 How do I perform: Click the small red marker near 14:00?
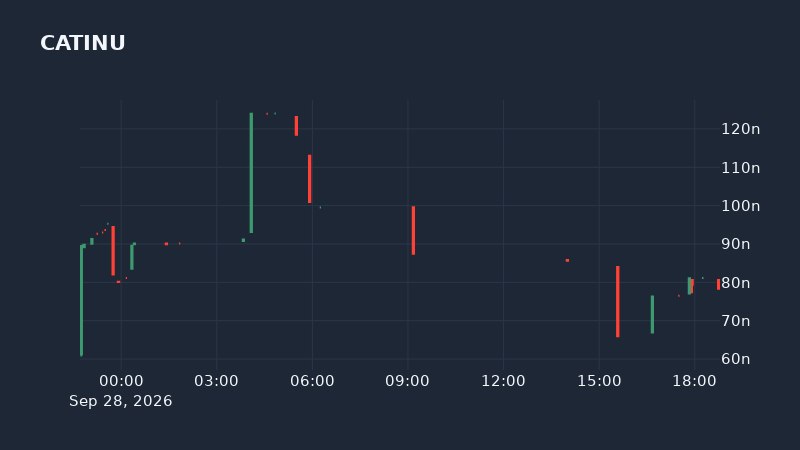567,260
